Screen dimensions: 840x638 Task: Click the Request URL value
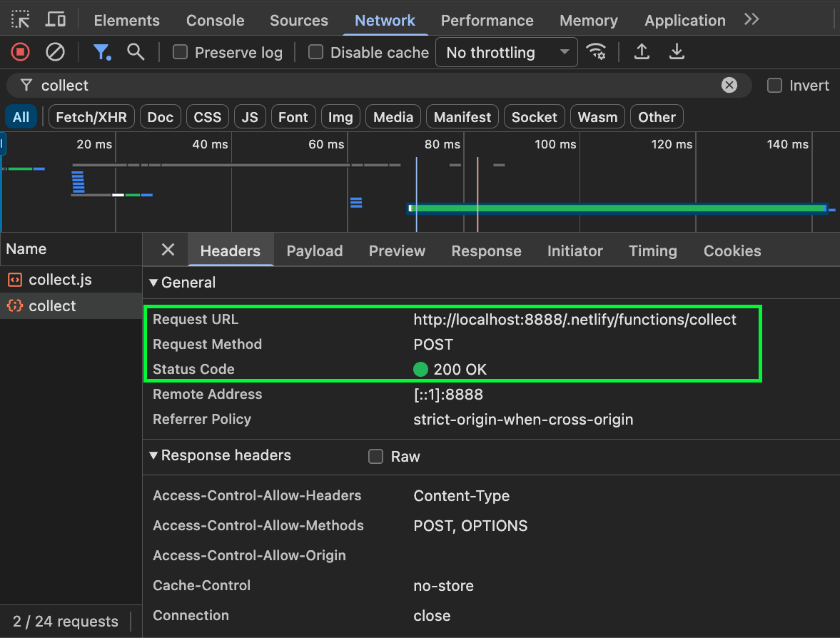pos(575,320)
